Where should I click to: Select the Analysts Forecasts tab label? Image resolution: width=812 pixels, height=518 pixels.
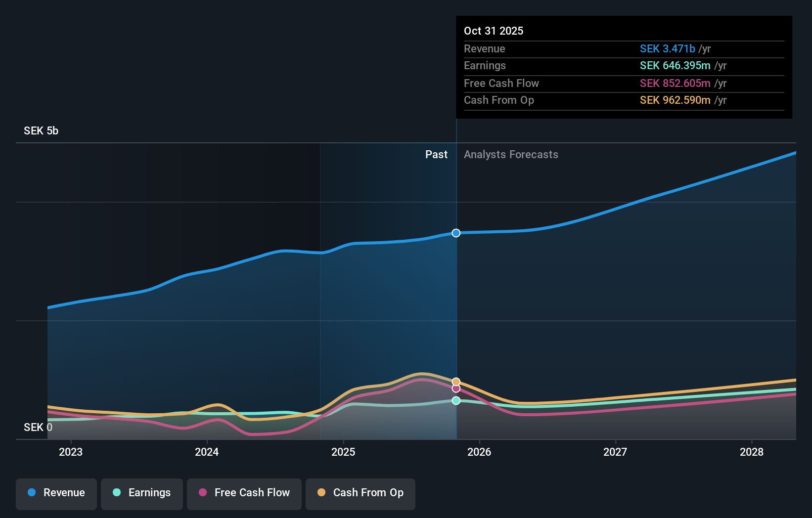point(511,154)
